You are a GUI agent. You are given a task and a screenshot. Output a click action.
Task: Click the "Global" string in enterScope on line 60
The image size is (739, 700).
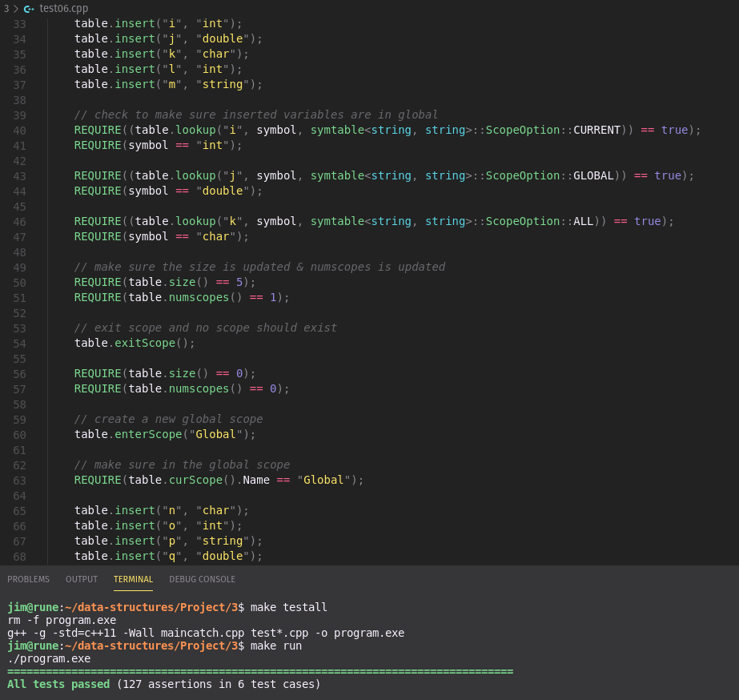click(x=215, y=434)
